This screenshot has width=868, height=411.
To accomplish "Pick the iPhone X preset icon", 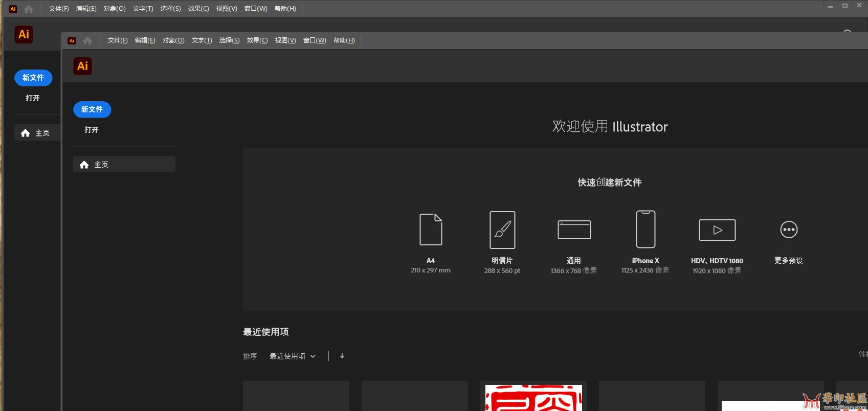I will (x=646, y=229).
